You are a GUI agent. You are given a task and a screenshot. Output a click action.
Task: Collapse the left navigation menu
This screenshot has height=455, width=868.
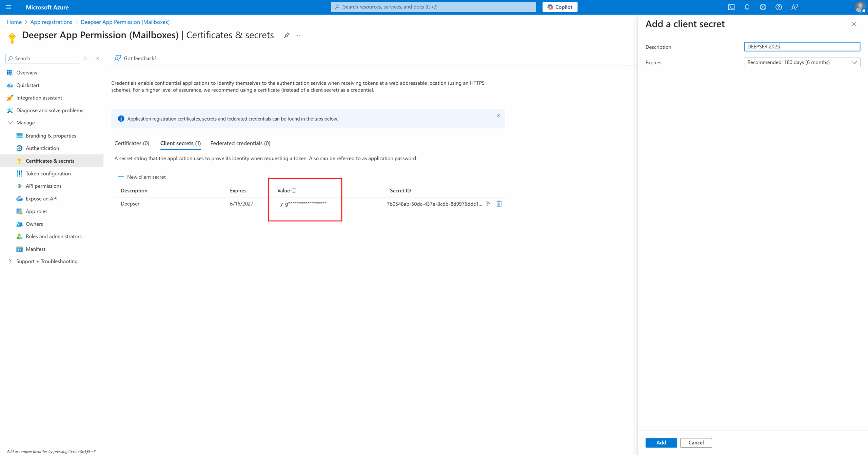coord(97,58)
